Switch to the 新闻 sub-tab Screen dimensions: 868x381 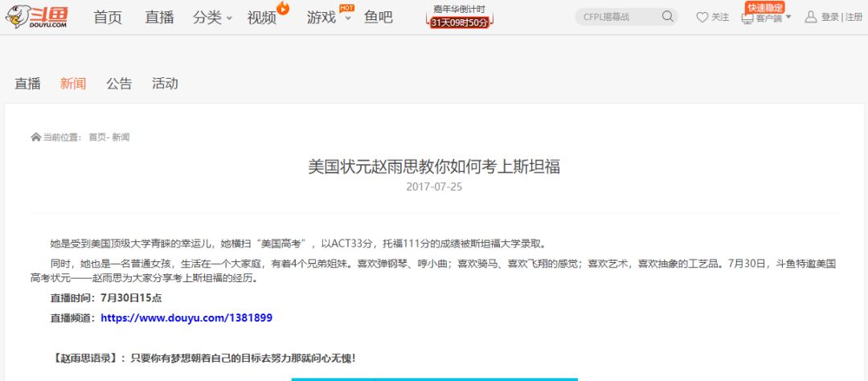73,84
